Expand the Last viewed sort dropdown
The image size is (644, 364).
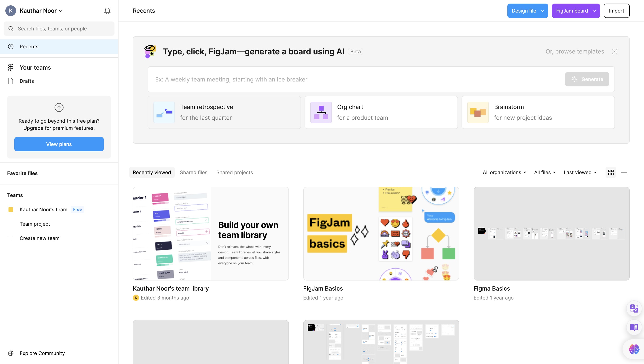(580, 172)
